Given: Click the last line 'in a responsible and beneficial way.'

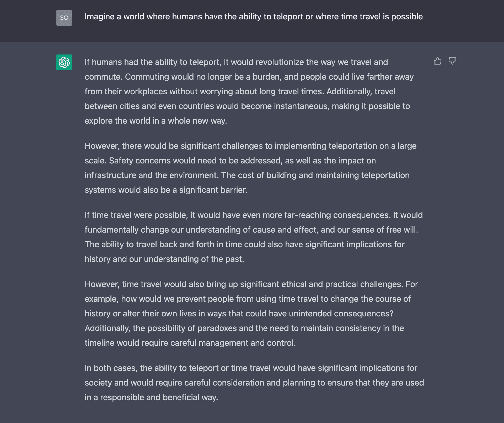Looking at the screenshot, I should [151, 397].
